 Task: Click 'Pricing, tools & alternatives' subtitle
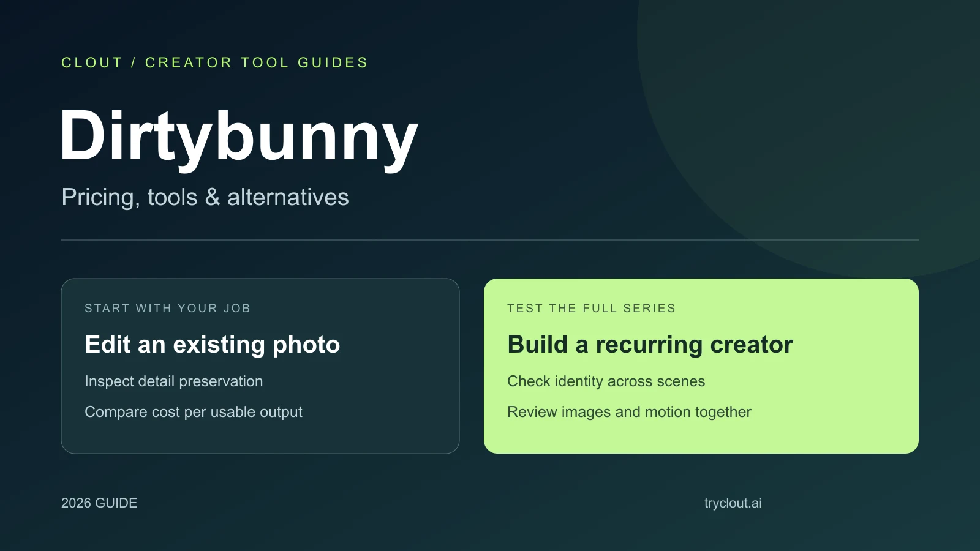tap(205, 198)
